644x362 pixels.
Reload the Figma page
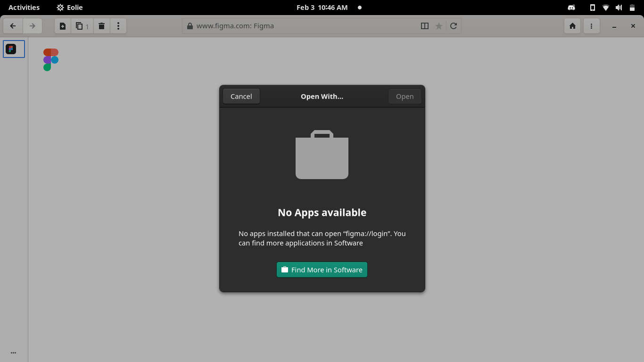pyautogui.click(x=454, y=26)
